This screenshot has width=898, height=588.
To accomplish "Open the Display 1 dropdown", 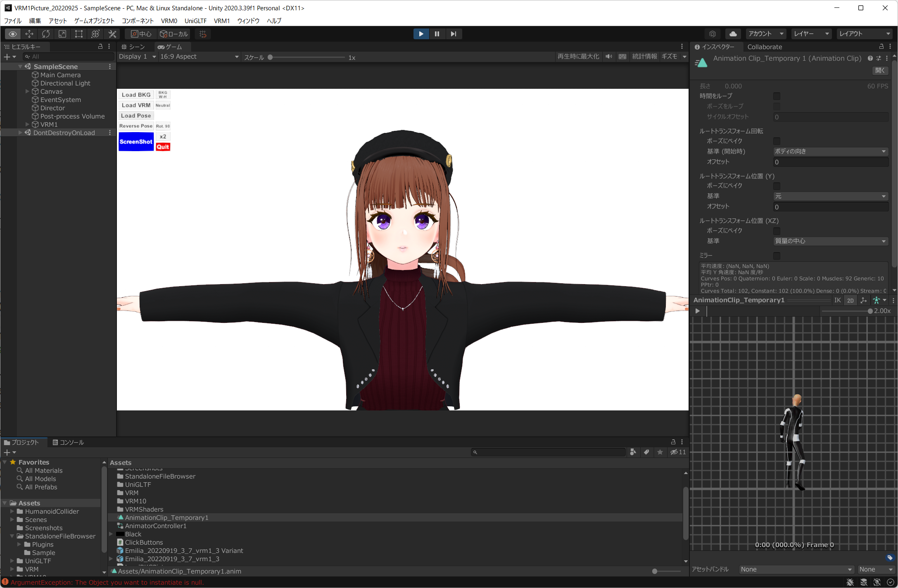I will coord(138,57).
